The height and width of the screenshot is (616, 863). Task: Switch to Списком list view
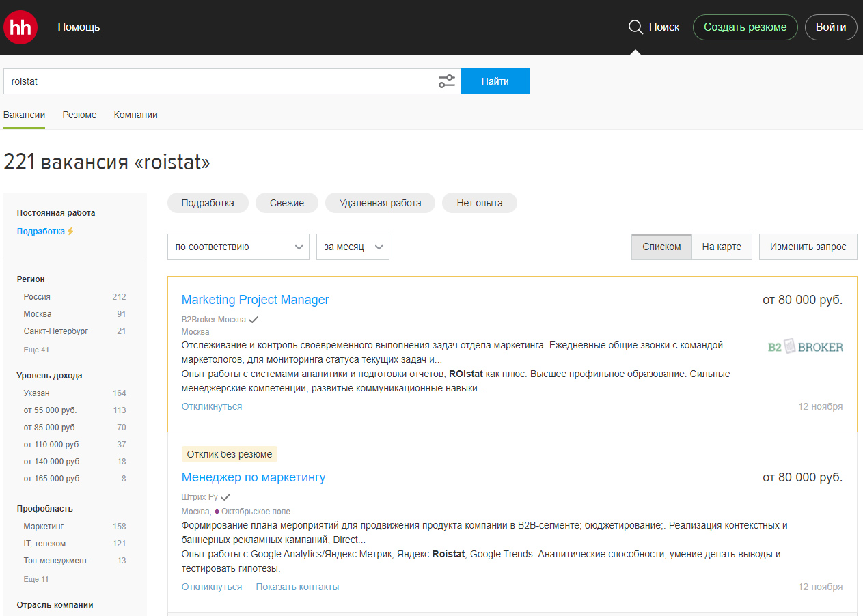(x=661, y=247)
